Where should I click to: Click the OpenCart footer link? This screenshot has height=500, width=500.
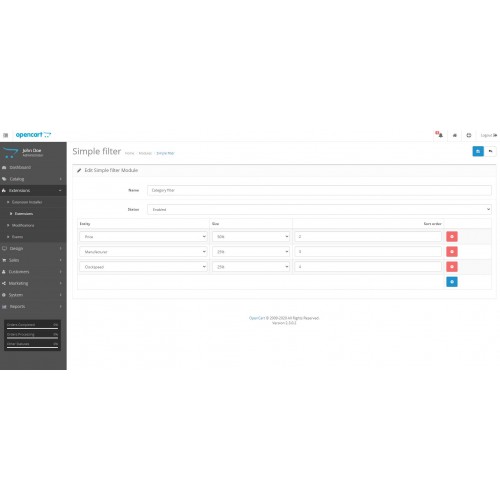257,318
